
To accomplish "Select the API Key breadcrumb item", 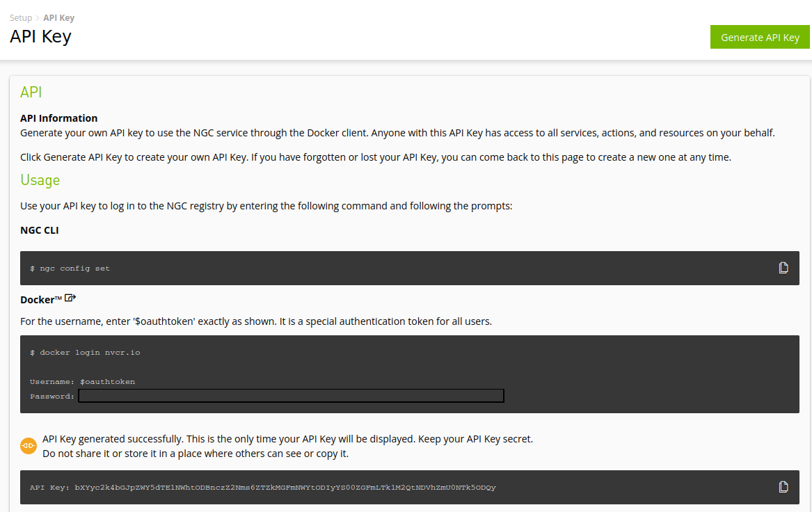I will point(59,17).
